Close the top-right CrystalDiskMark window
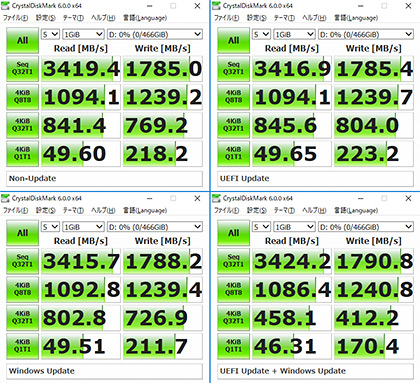 (408, 6)
